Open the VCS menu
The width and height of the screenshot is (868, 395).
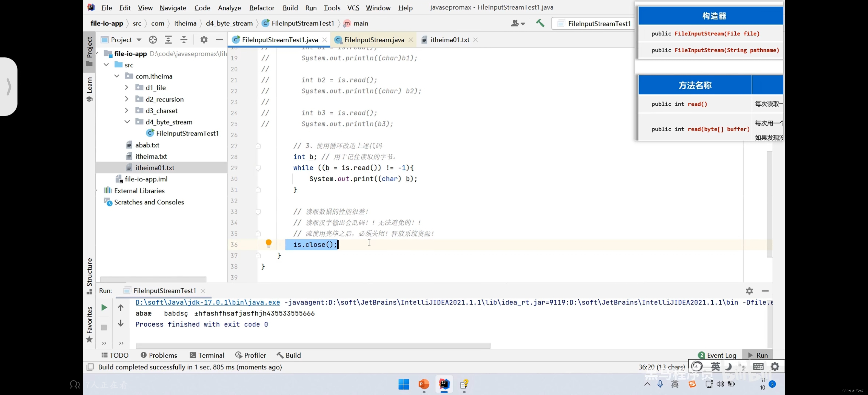tap(353, 8)
